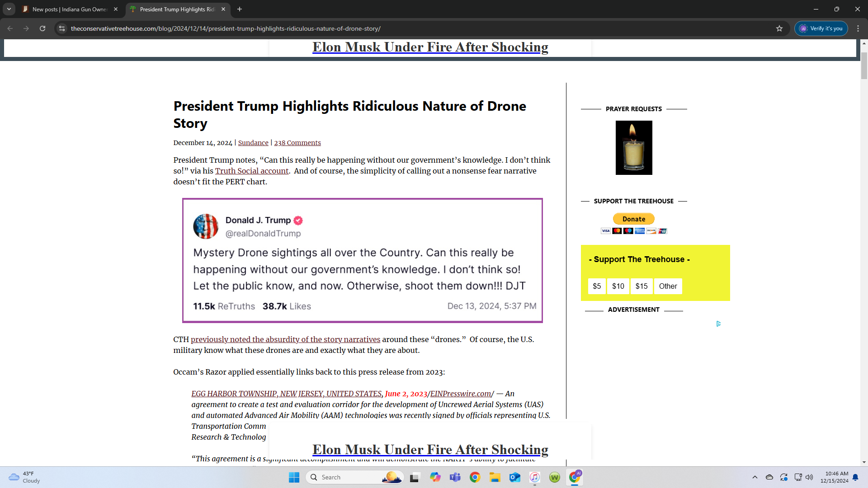This screenshot has width=868, height=488.
Task: Open the EINPresswire.com link
Action: pyautogui.click(x=460, y=394)
